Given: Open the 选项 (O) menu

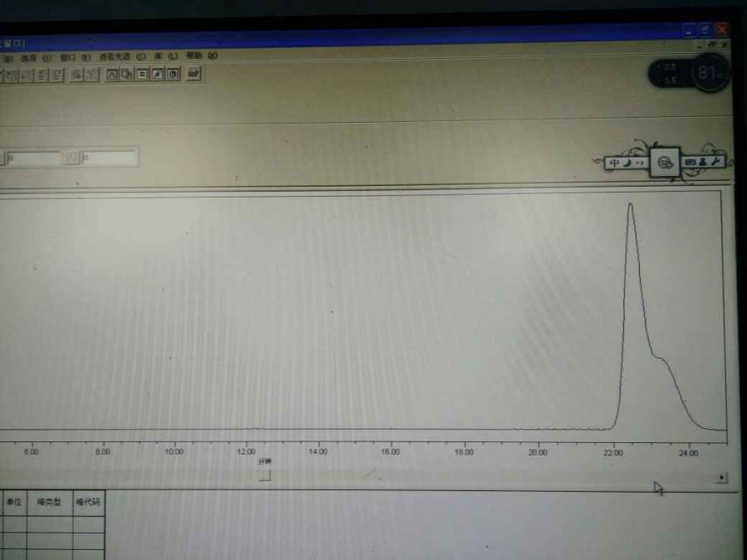Looking at the screenshot, I should pos(35,58).
